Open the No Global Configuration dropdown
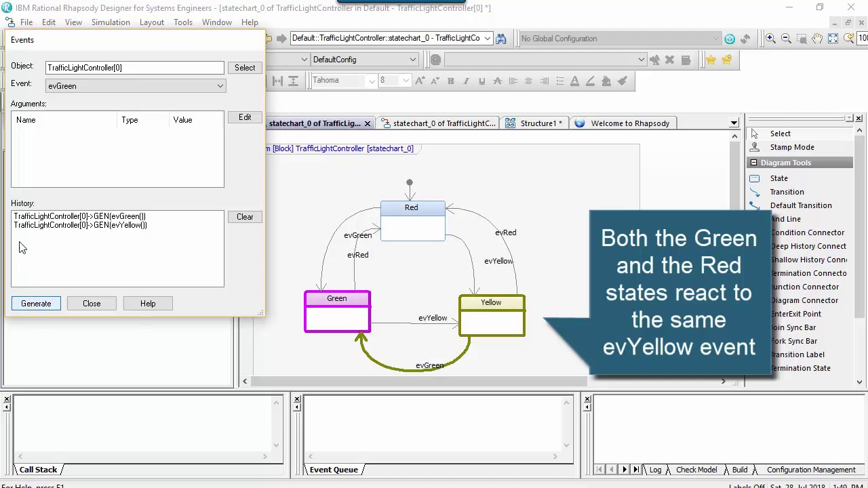This screenshot has height=488, width=868. [x=715, y=39]
